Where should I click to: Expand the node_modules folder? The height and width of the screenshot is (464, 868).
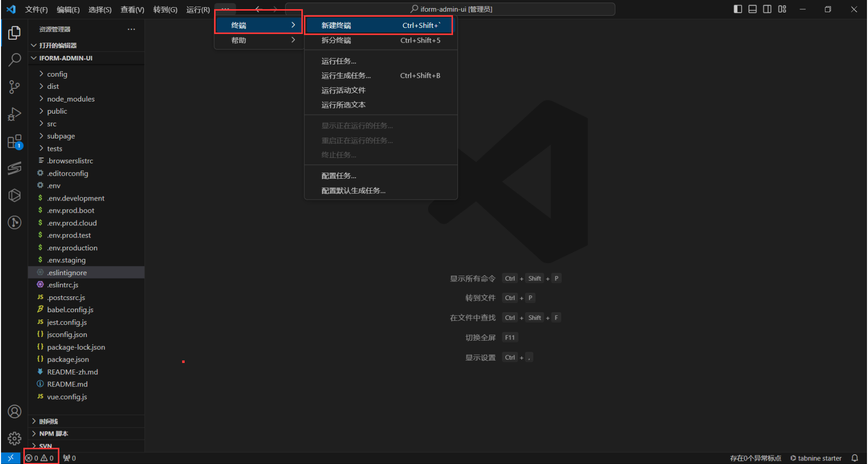coord(71,99)
